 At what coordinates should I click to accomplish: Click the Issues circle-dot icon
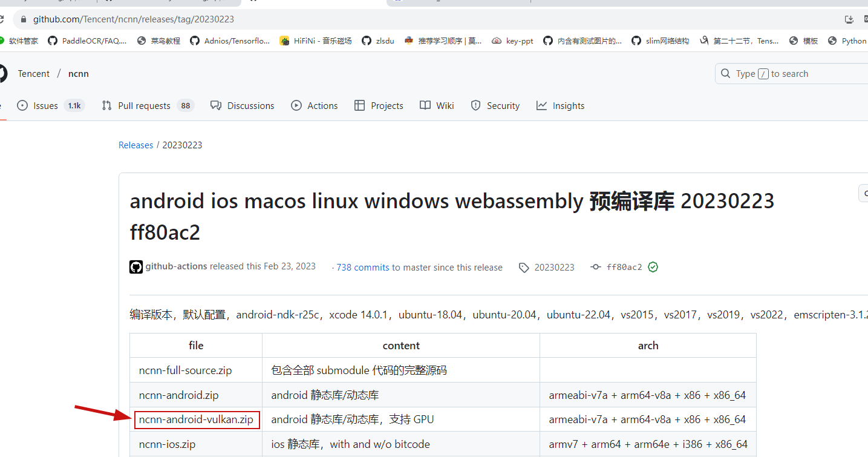coord(22,105)
